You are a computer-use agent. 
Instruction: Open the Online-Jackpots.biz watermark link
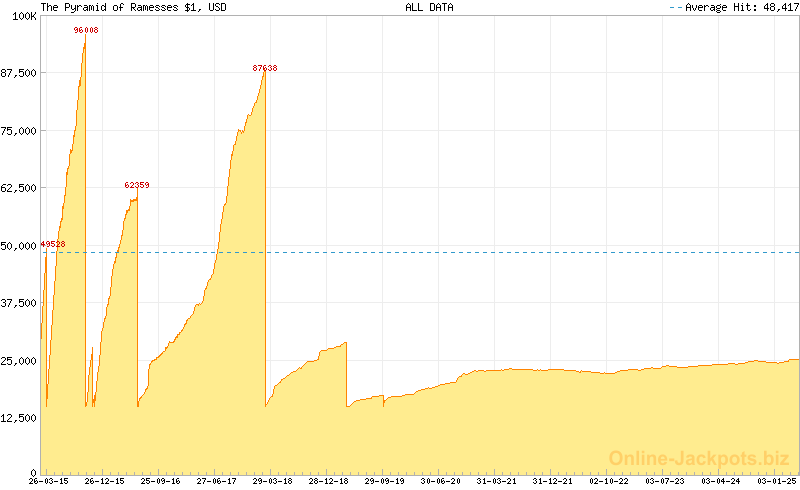click(693, 458)
